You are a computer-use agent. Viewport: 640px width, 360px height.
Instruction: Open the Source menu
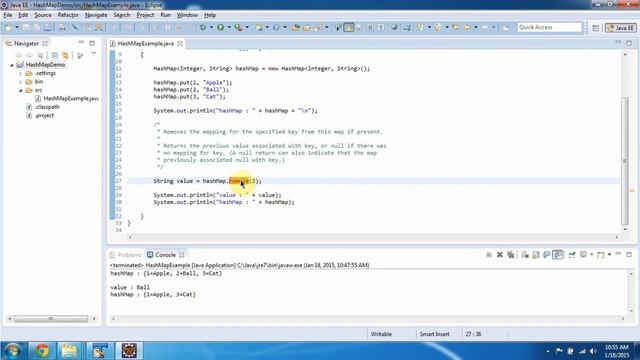(43, 15)
